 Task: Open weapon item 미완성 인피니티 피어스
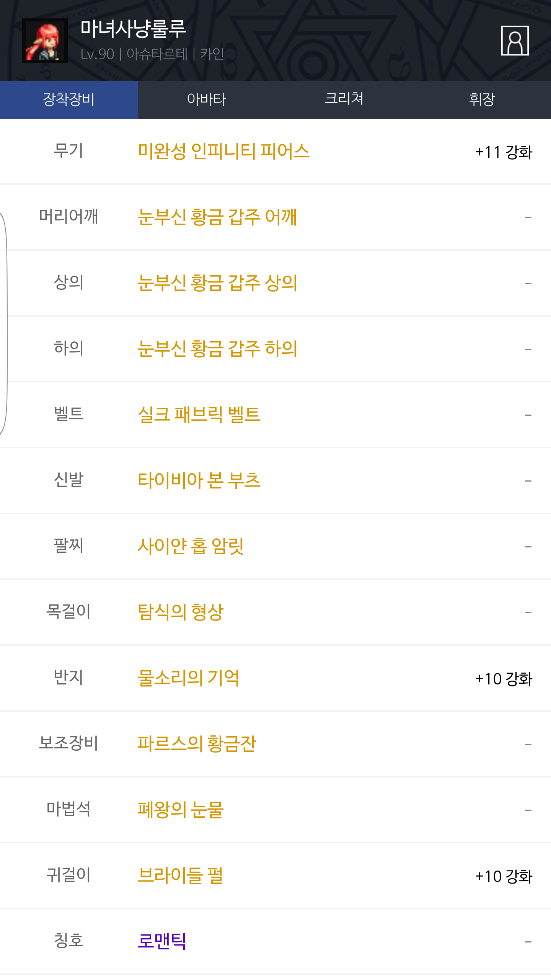223,151
